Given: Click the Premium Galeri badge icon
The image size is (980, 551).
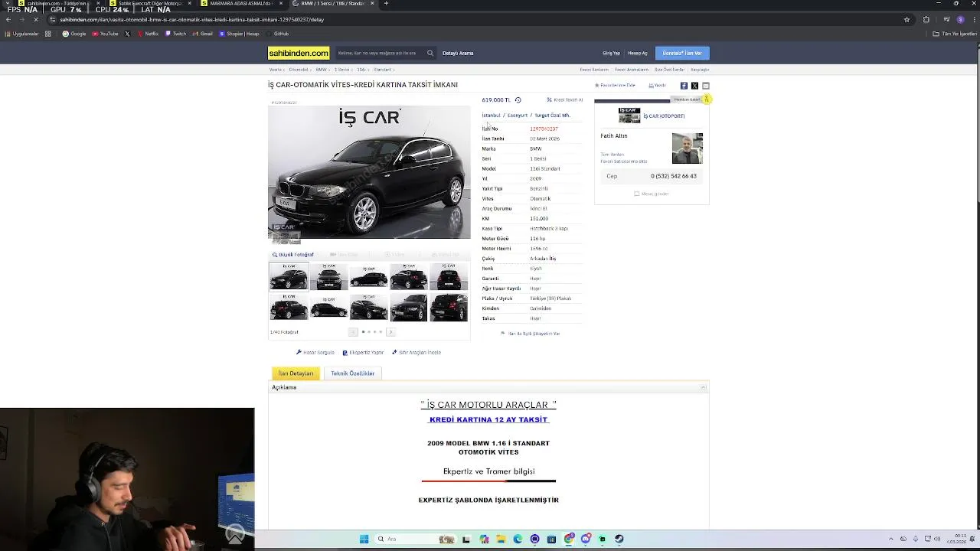Looking at the screenshot, I should click(707, 99).
